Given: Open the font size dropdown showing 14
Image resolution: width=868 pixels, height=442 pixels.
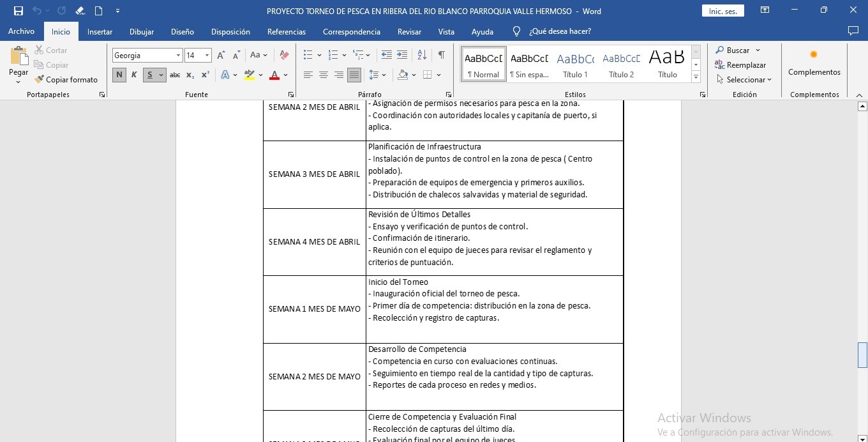Looking at the screenshot, I should 207,56.
